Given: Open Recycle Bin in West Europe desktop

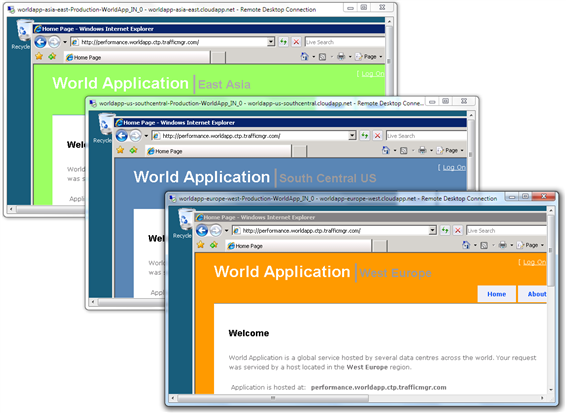Looking at the screenshot, I should coord(184,223).
